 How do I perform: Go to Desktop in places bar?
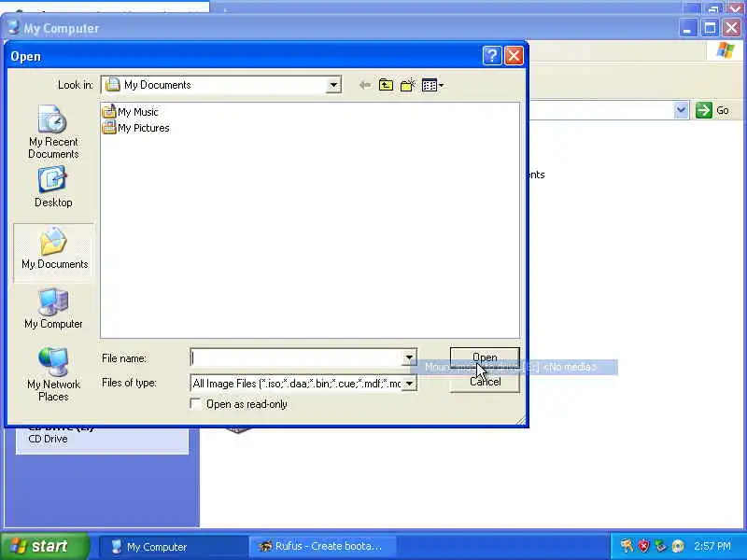point(53,187)
